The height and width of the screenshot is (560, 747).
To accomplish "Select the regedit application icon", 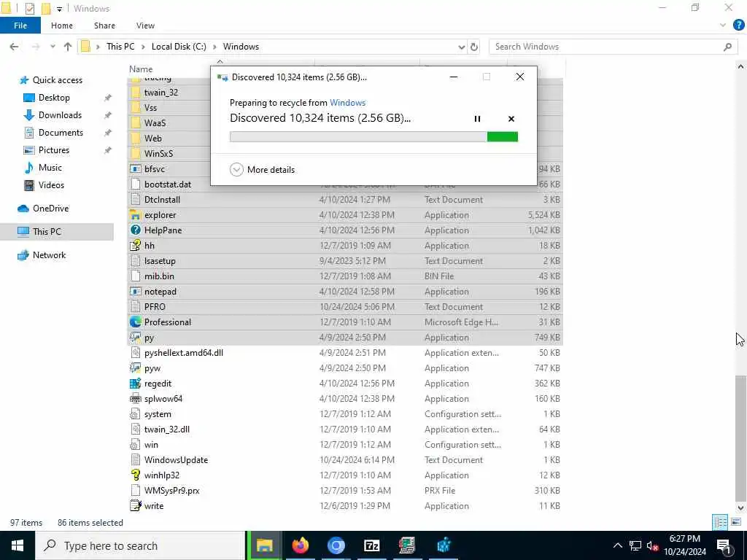I will pyautogui.click(x=136, y=384).
